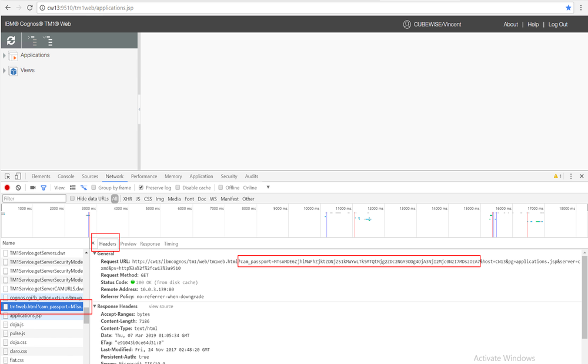Click the red record network log button

[x=7, y=188]
